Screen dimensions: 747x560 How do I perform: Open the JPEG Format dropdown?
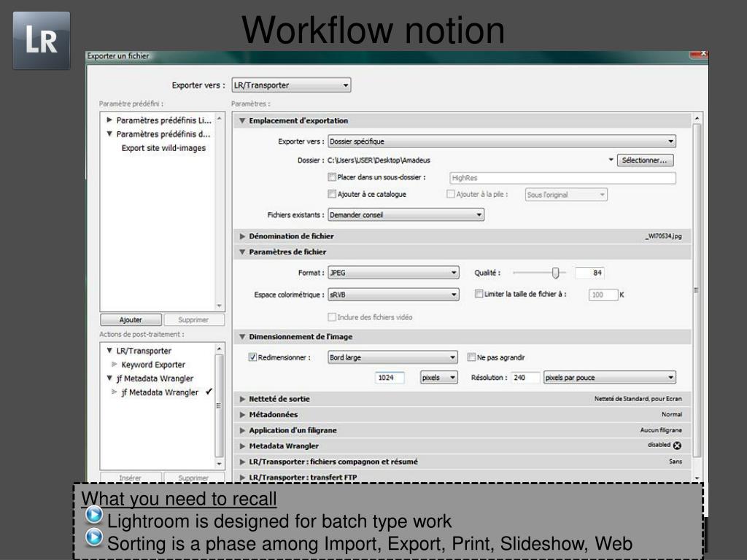(393, 273)
